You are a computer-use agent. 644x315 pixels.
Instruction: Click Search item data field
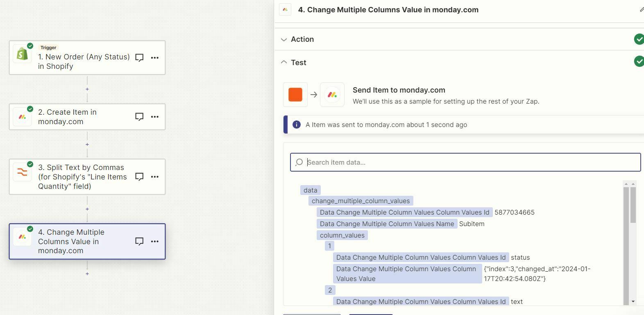[465, 162]
